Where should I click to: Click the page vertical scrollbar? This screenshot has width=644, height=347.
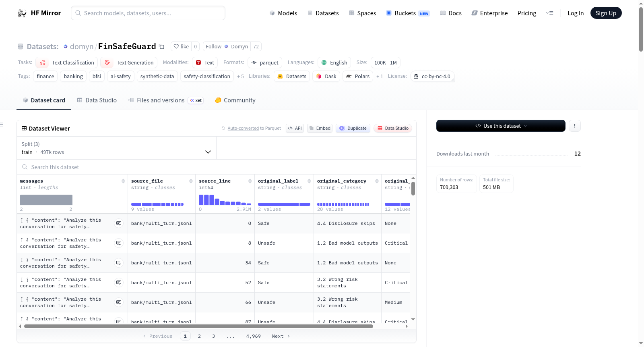641,29
